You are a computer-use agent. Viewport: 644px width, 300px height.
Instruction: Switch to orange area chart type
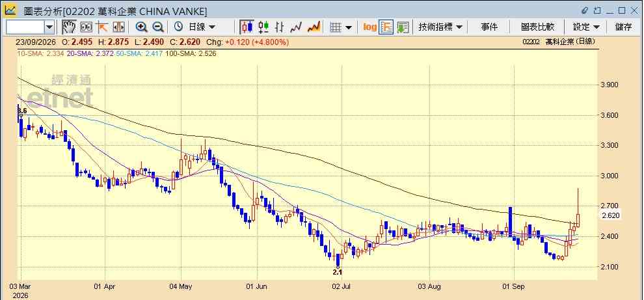coord(314,27)
